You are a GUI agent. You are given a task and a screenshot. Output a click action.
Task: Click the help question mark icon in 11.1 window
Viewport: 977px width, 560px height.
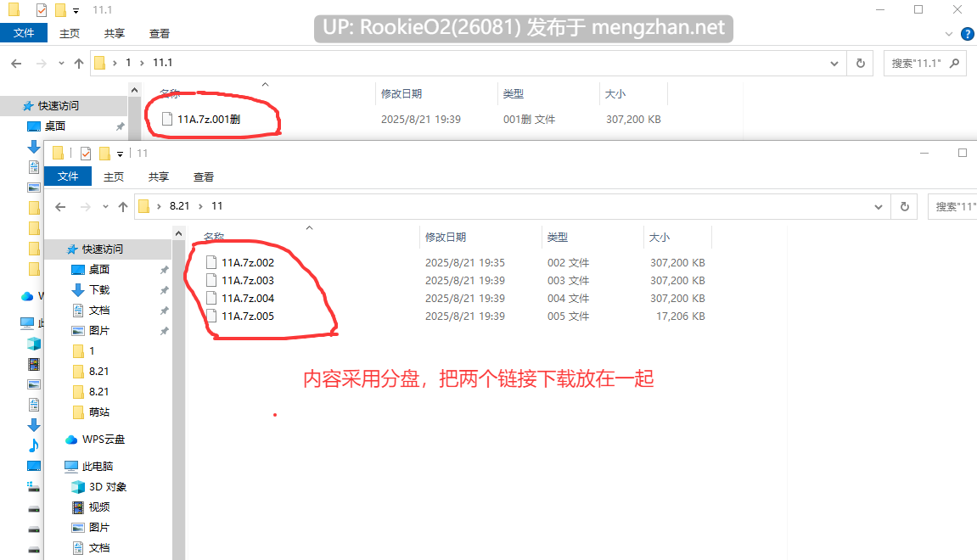(x=967, y=34)
